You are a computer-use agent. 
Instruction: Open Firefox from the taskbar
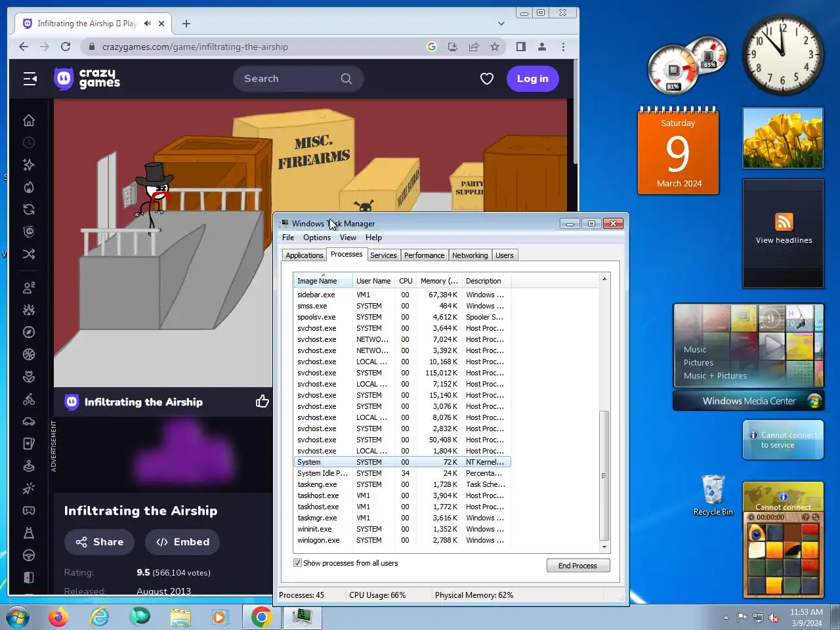58,618
